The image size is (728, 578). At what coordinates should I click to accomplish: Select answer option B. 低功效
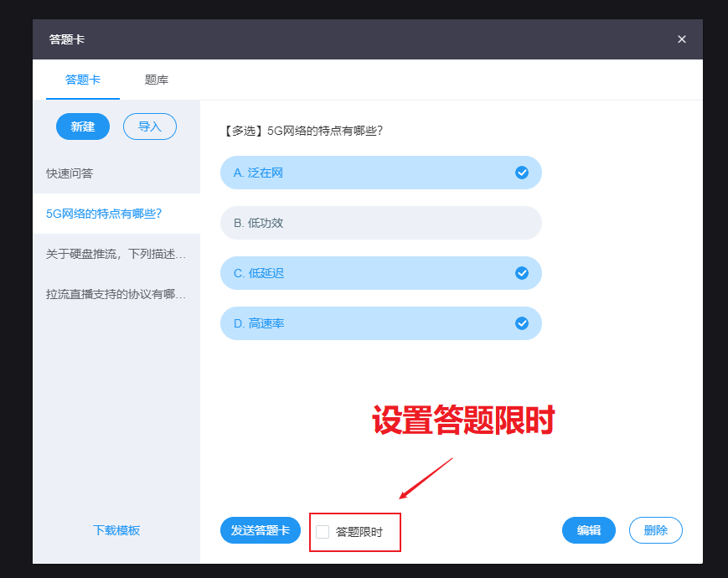(x=380, y=223)
